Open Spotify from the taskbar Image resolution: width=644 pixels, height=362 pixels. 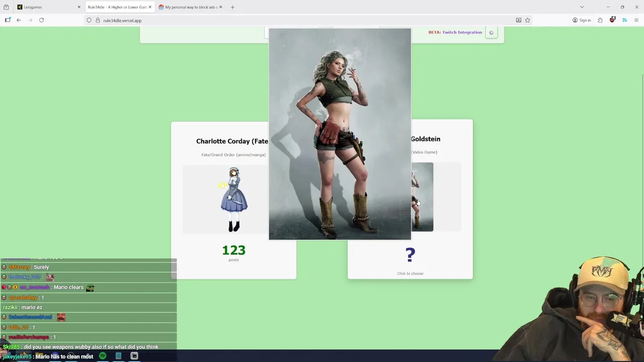103,356
